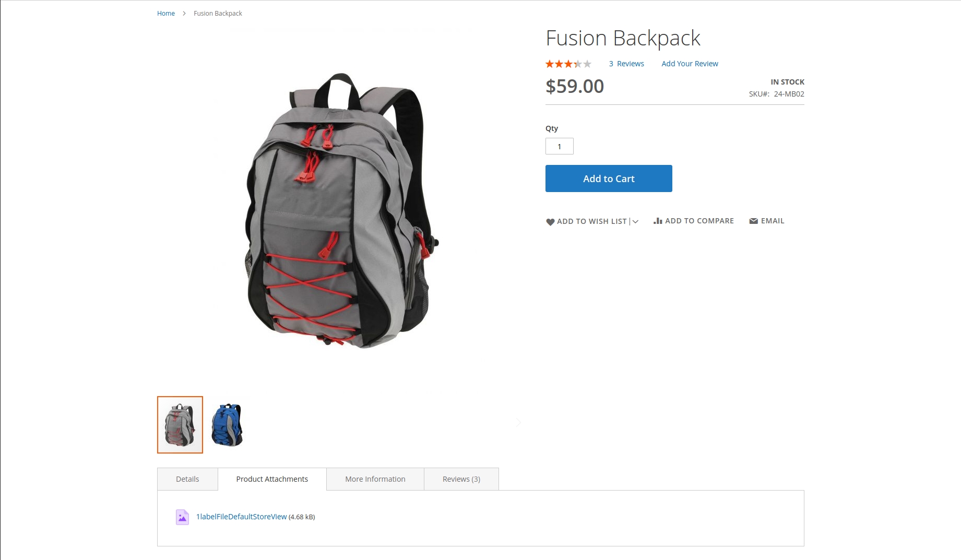Image resolution: width=961 pixels, height=560 pixels.
Task: Add the Fusion Backpack to cart
Action: coord(609,178)
